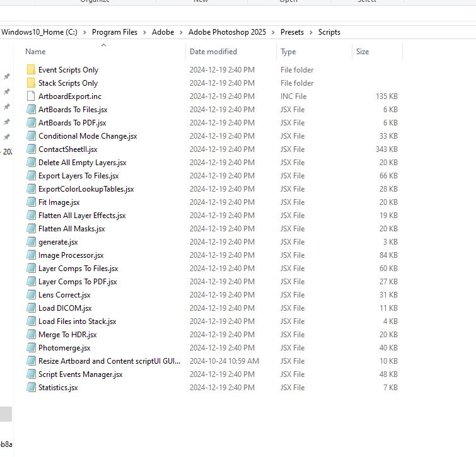Select the Event Scripts Only folder name
Screen dimensions: 476x457
(68, 70)
